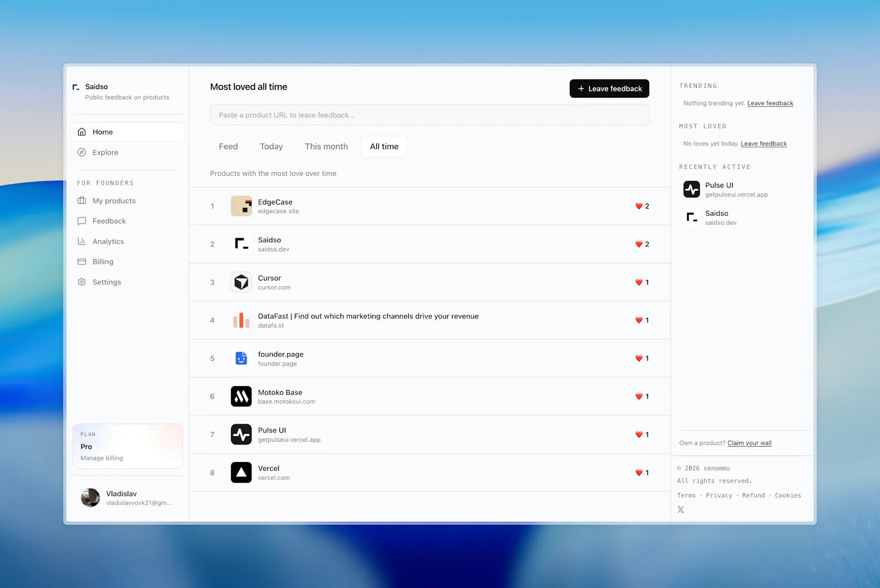Screen dimensions: 880x588
Task: Click the Billing card icon
Action: click(x=82, y=262)
